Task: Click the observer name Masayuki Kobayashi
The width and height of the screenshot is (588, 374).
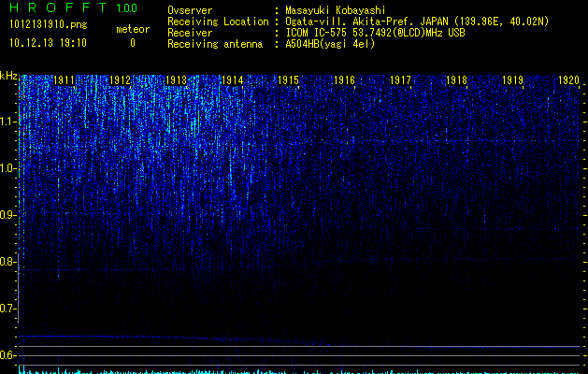Action: click(x=336, y=10)
